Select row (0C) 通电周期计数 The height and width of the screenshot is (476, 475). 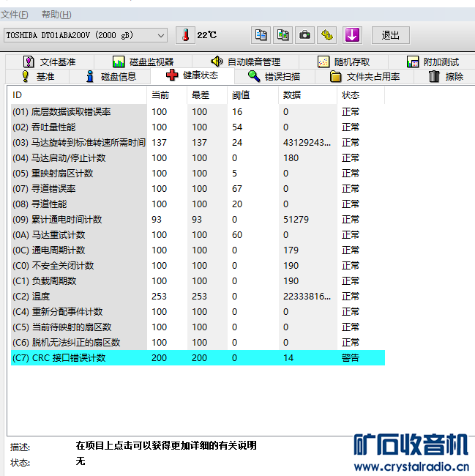(198, 250)
